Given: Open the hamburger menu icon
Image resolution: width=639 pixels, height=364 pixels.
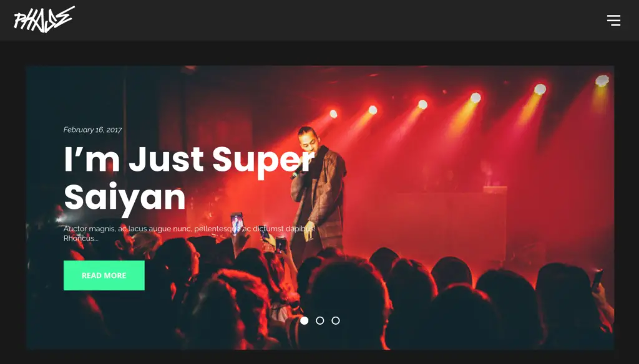Looking at the screenshot, I should coord(613,21).
